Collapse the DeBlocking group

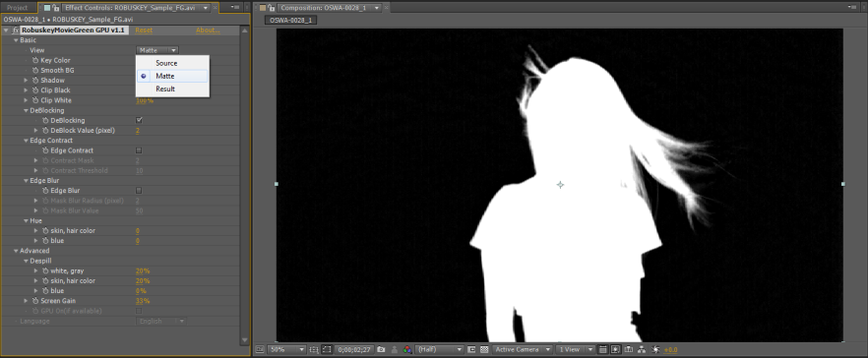pos(26,110)
